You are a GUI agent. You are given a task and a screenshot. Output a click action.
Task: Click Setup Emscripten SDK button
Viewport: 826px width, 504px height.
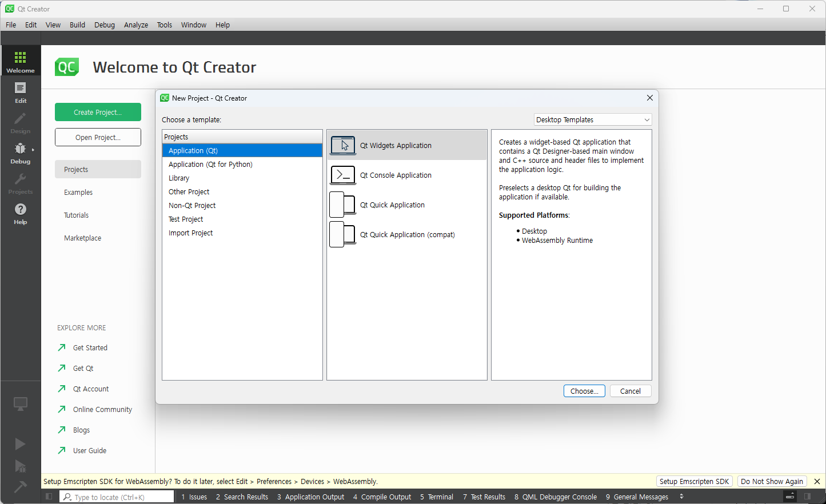pos(694,481)
